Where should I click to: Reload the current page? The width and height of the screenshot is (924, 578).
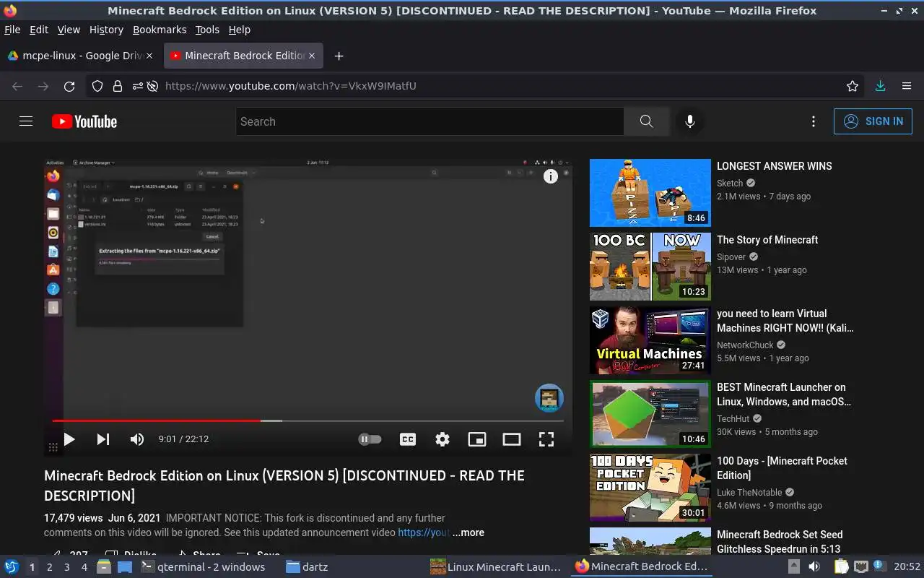69,86
